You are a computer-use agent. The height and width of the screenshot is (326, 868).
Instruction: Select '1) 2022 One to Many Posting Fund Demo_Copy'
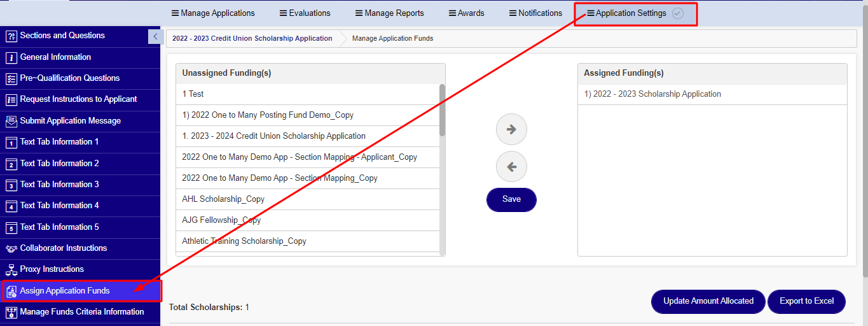pos(308,115)
